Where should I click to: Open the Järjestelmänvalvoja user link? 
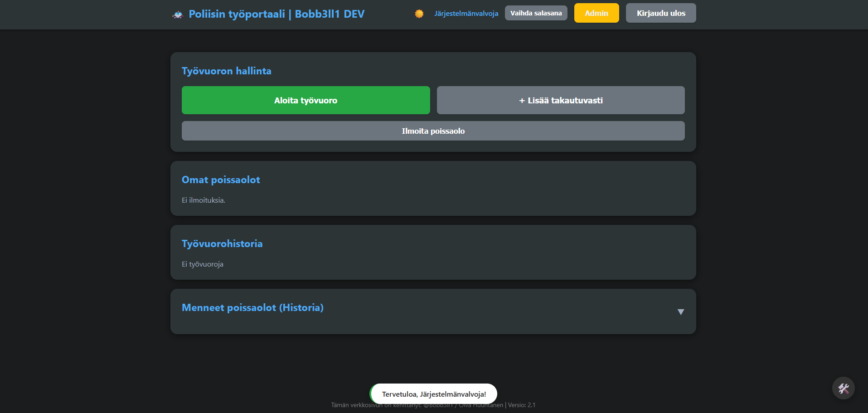click(466, 14)
